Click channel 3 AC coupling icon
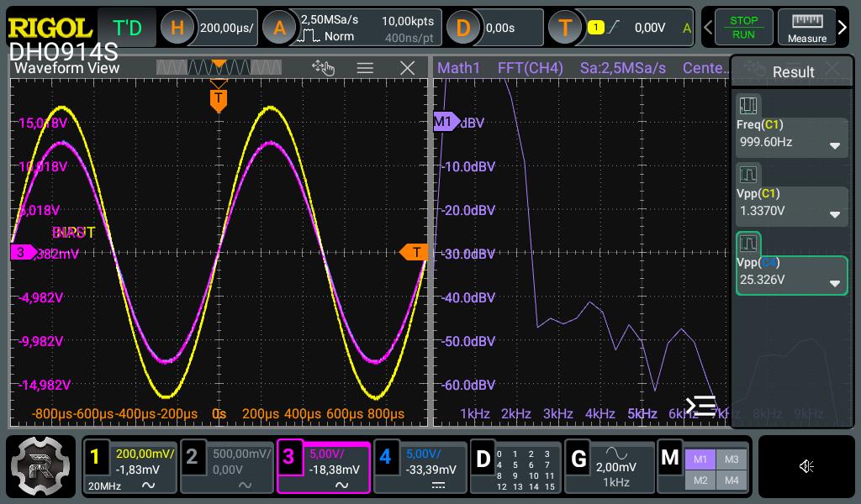Image resolution: width=861 pixels, height=504 pixels. click(341, 486)
